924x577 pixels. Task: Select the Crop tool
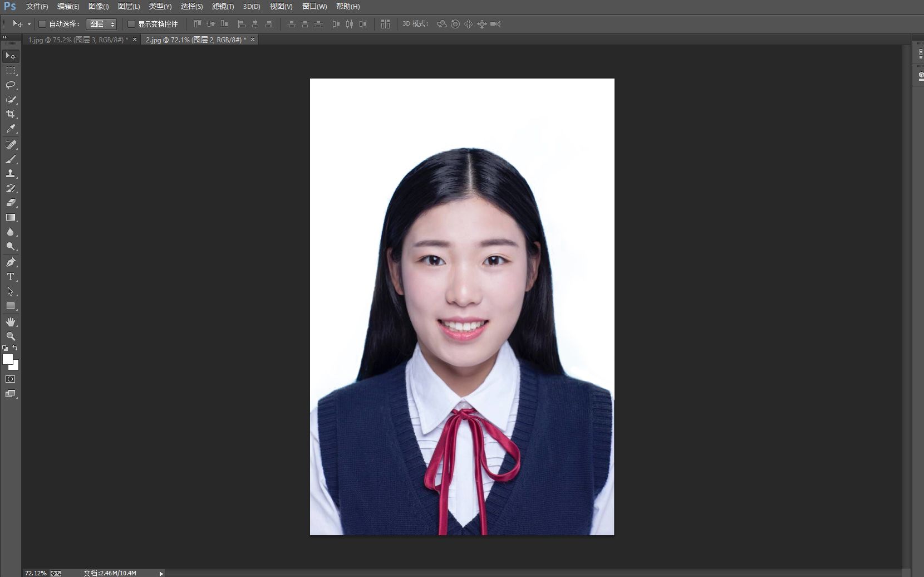pyautogui.click(x=11, y=114)
